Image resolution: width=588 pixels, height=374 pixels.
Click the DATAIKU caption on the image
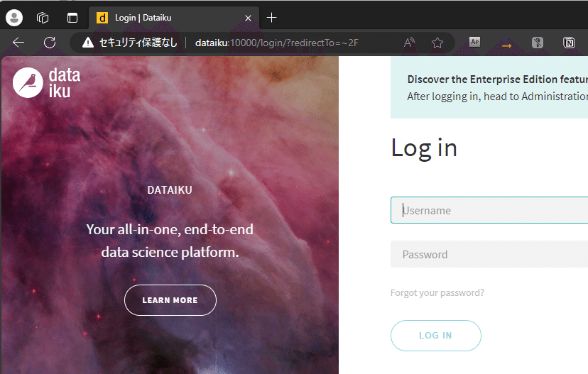(170, 190)
